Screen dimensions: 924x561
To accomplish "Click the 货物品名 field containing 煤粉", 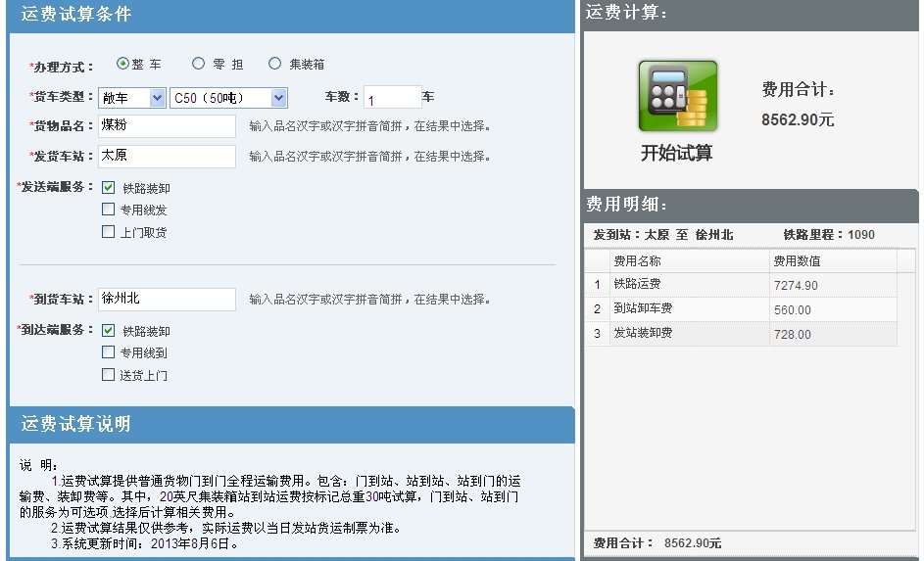I will pyautogui.click(x=167, y=126).
